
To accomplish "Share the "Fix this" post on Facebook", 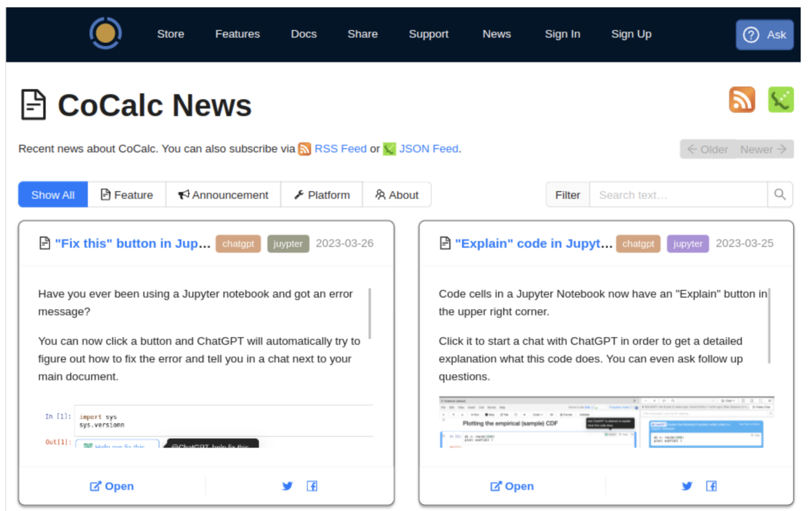I will click(x=312, y=486).
